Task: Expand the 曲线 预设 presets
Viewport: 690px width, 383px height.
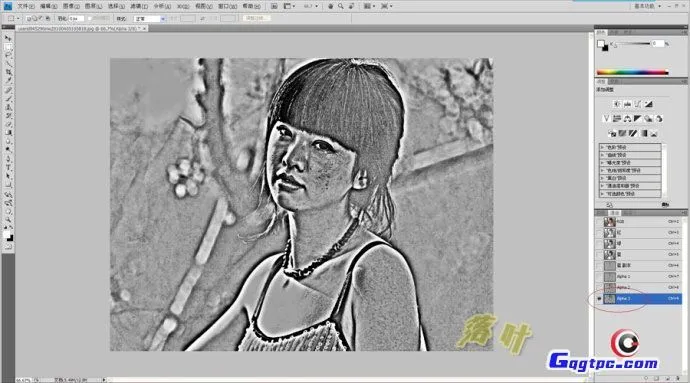Action: (602, 155)
